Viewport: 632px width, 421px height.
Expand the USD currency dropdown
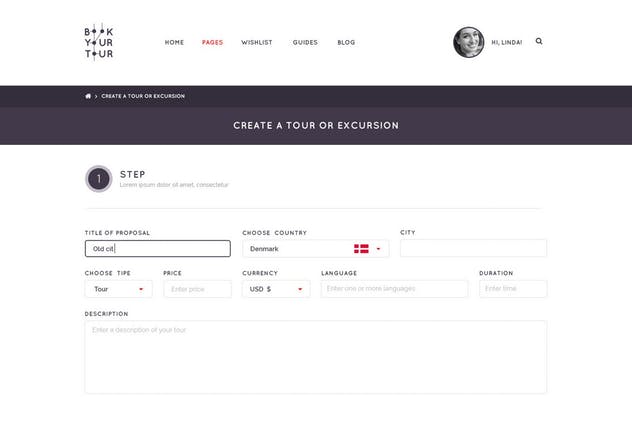275,289
